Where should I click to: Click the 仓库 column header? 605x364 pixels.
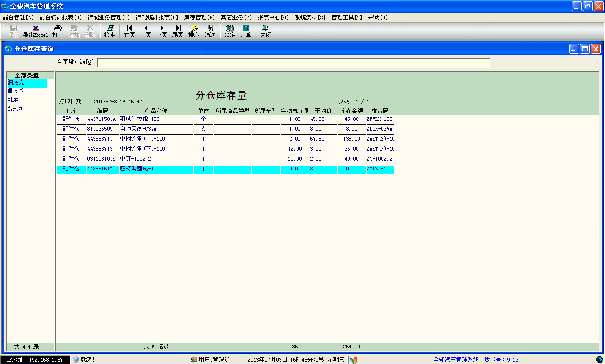71,111
